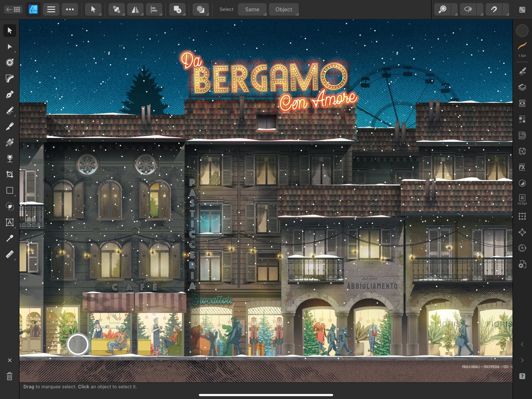Select the Point Transform tool
This screenshot has width=532, height=399.
(9, 63)
